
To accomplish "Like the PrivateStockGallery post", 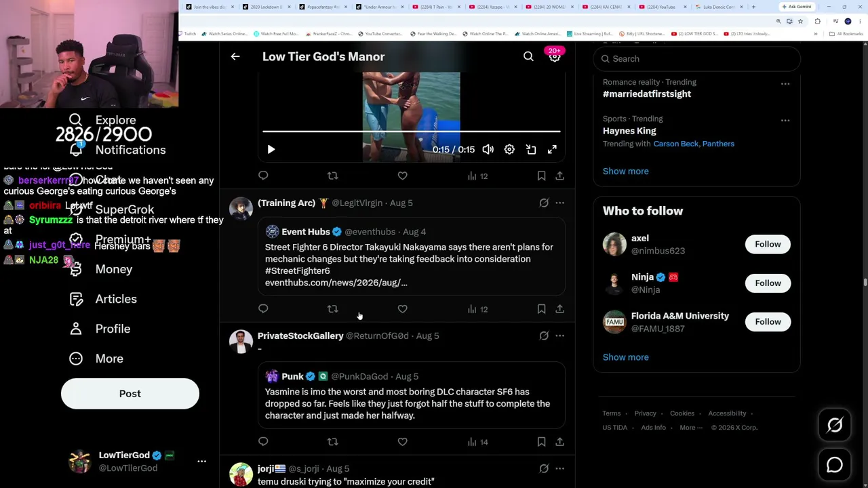I will 402,442.
